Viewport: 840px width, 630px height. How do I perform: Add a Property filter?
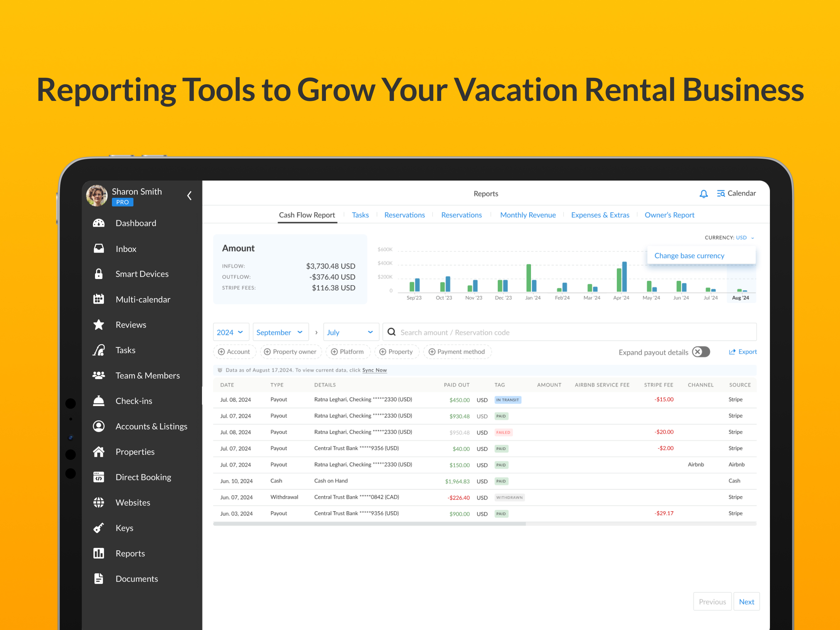(397, 352)
